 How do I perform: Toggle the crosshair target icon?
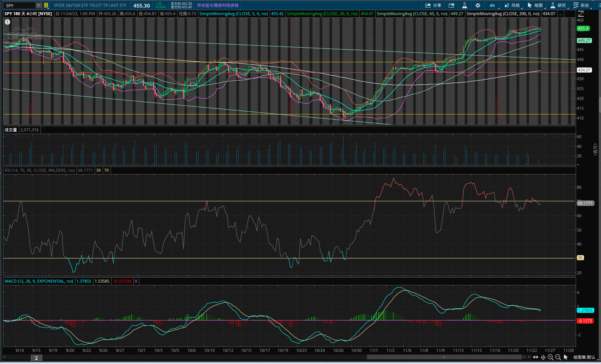543,357
